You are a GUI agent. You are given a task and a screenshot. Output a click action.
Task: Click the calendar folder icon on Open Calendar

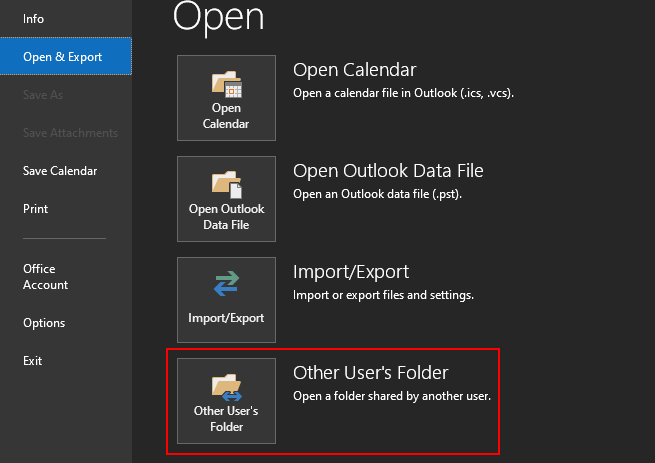[x=226, y=83]
